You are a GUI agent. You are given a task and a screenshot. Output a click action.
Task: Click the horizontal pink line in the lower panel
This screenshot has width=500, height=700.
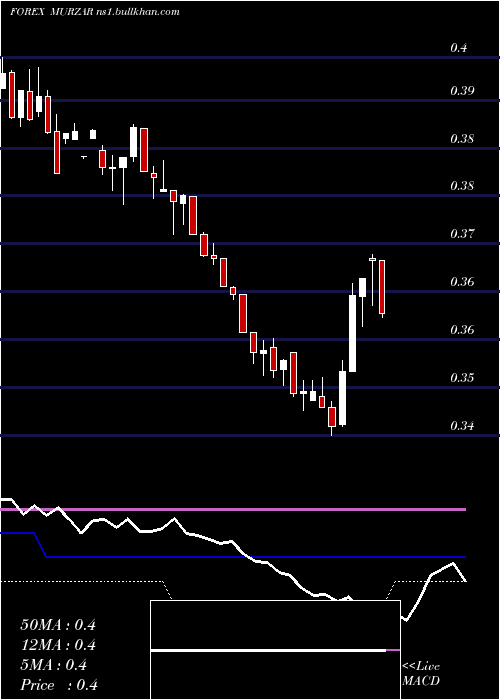(233, 509)
